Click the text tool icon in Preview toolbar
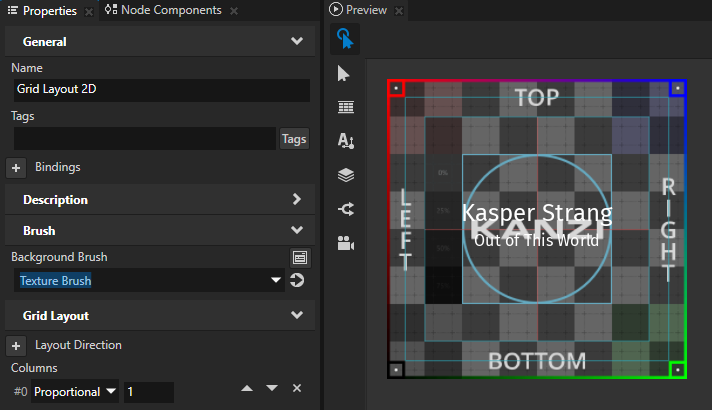 coord(345,141)
